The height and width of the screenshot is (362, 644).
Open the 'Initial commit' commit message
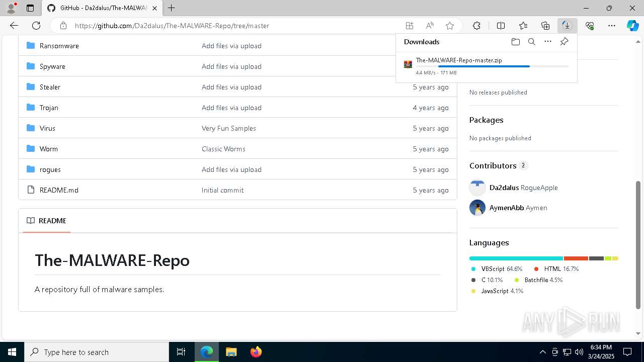click(x=222, y=190)
